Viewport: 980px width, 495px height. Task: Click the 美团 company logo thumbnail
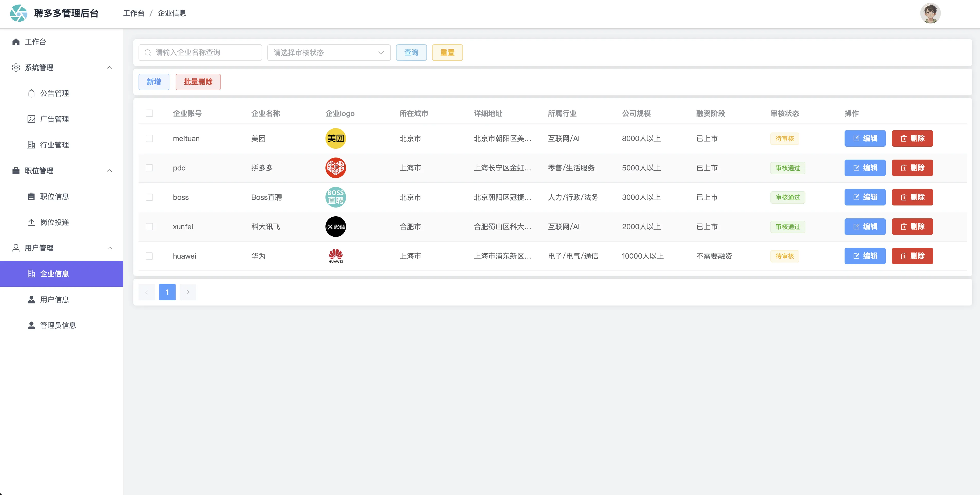coord(335,139)
